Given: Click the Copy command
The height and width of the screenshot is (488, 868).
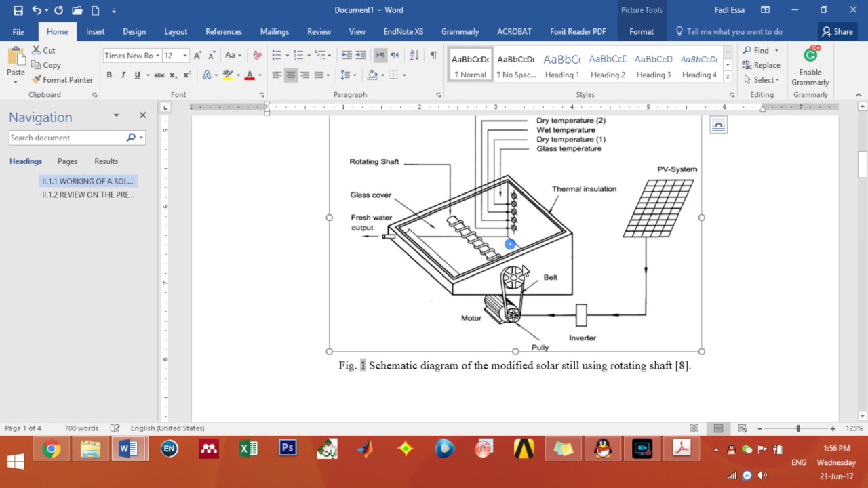Looking at the screenshot, I should coord(46,65).
